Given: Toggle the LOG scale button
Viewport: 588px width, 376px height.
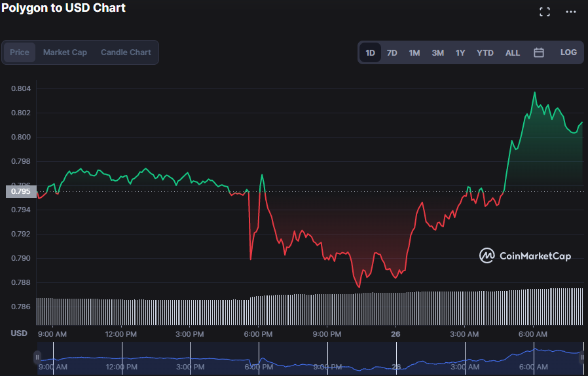Looking at the screenshot, I should point(568,52).
